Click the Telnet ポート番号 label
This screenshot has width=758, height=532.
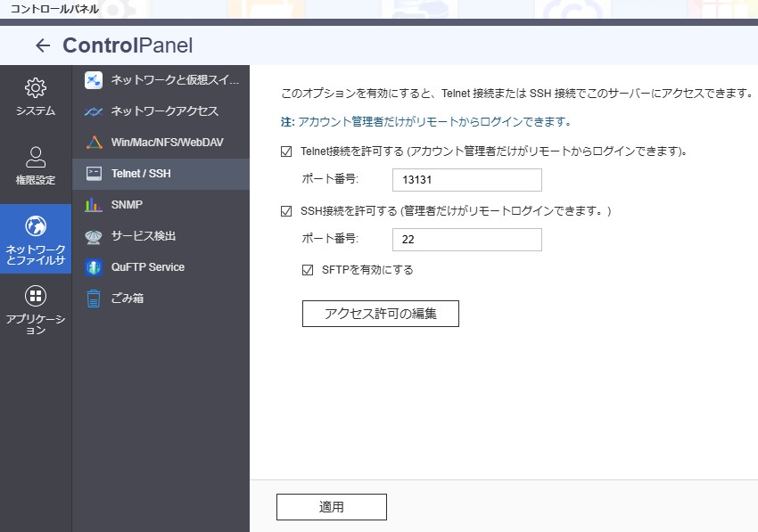tap(330, 179)
